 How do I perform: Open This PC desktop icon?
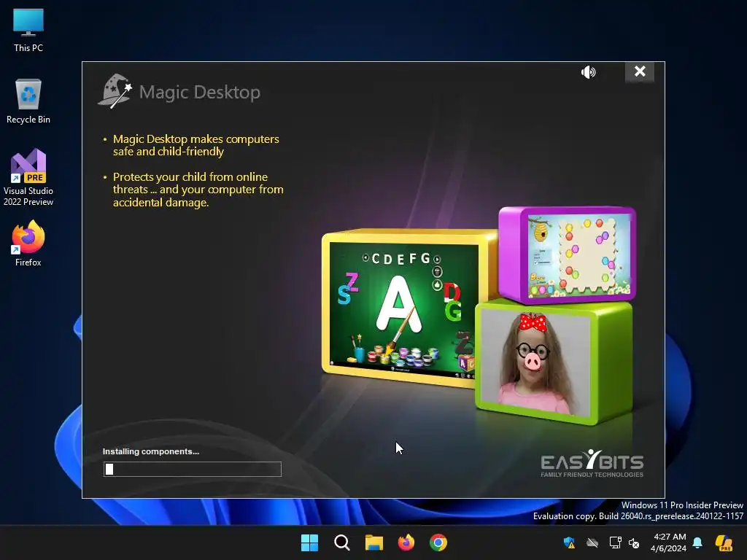[28, 30]
